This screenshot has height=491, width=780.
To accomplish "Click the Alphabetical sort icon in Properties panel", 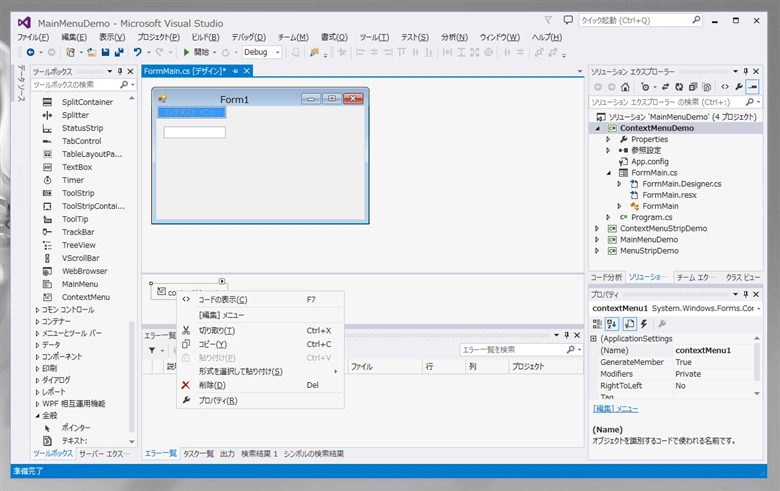I will coord(611,324).
